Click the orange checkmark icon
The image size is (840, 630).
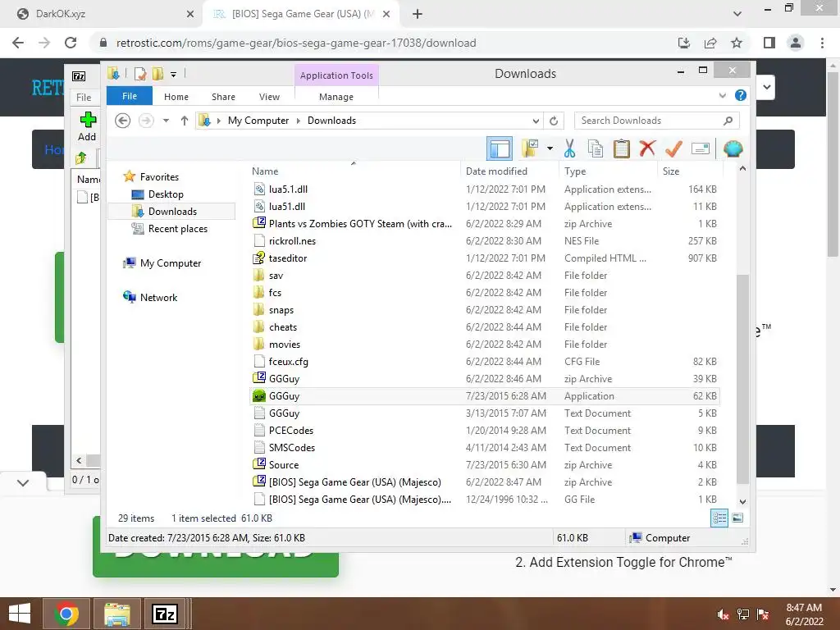673,148
